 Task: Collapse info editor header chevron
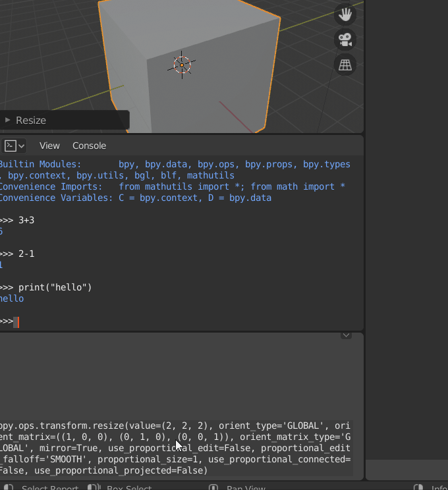(x=346, y=335)
